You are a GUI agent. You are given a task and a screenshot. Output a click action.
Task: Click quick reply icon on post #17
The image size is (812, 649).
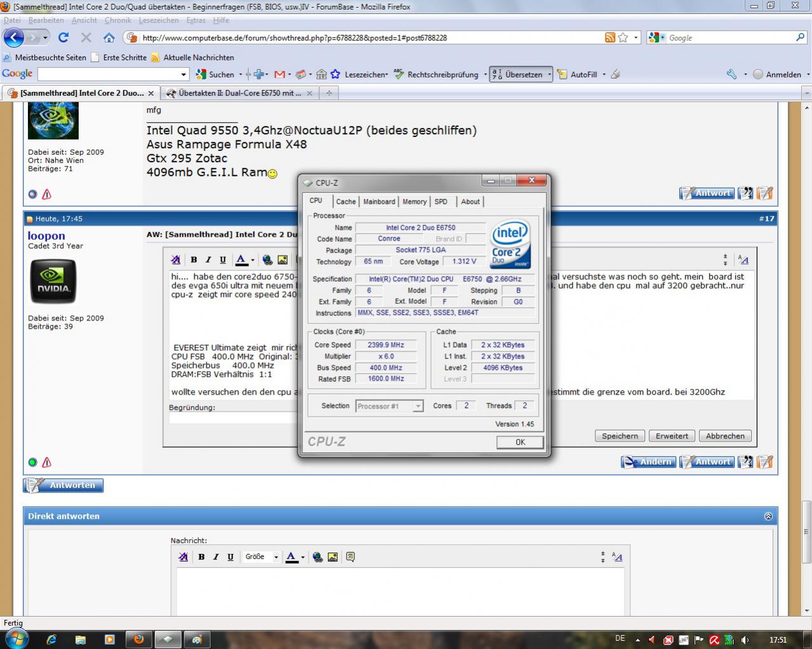(764, 462)
